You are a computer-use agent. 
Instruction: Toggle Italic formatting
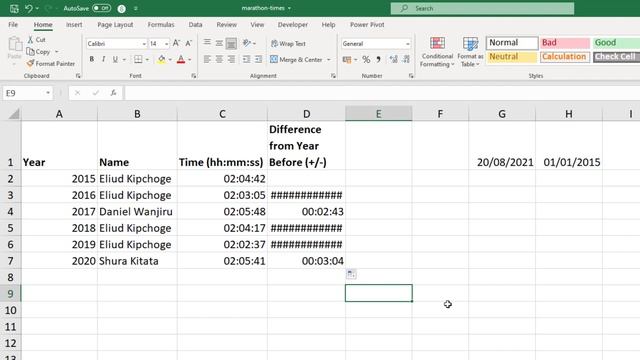tap(104, 60)
